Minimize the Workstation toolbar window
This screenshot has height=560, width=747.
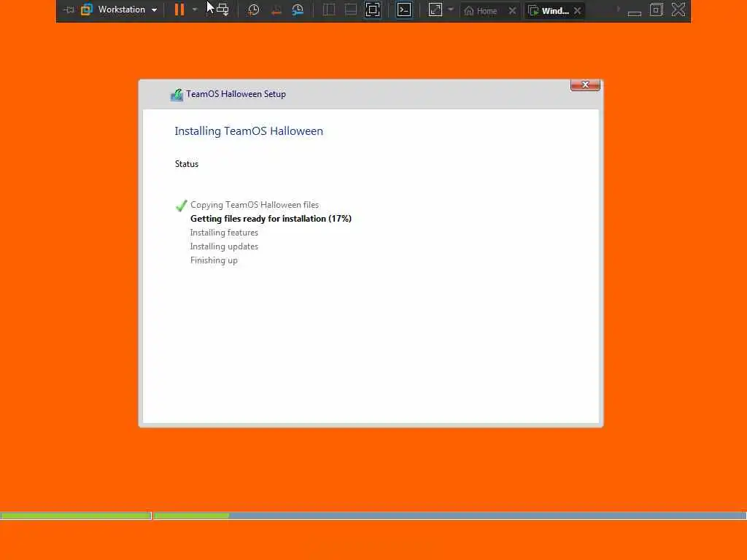coord(634,12)
